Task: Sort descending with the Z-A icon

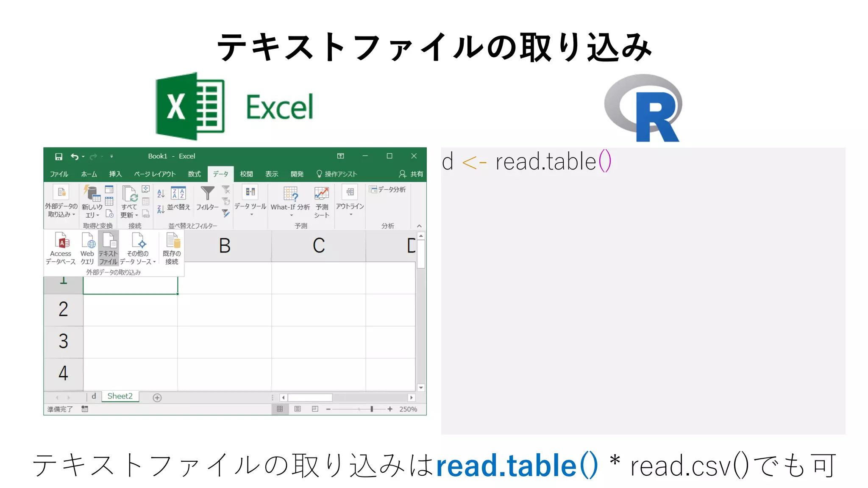Action: pyautogui.click(x=161, y=209)
